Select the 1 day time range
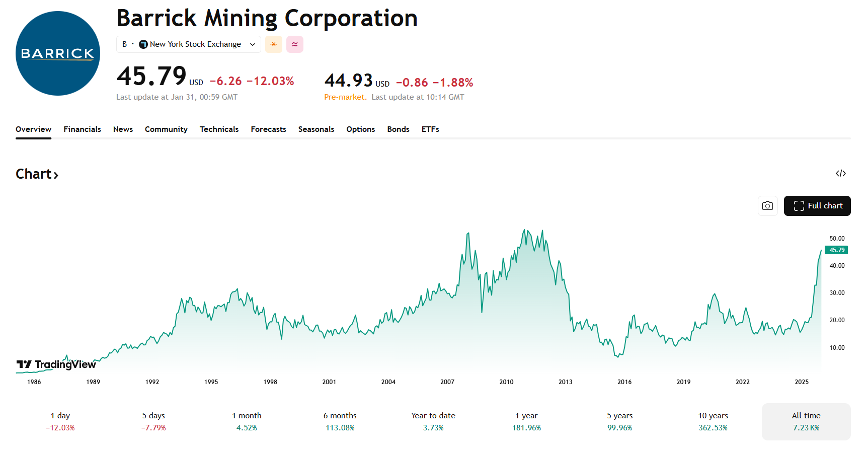 pyautogui.click(x=60, y=422)
